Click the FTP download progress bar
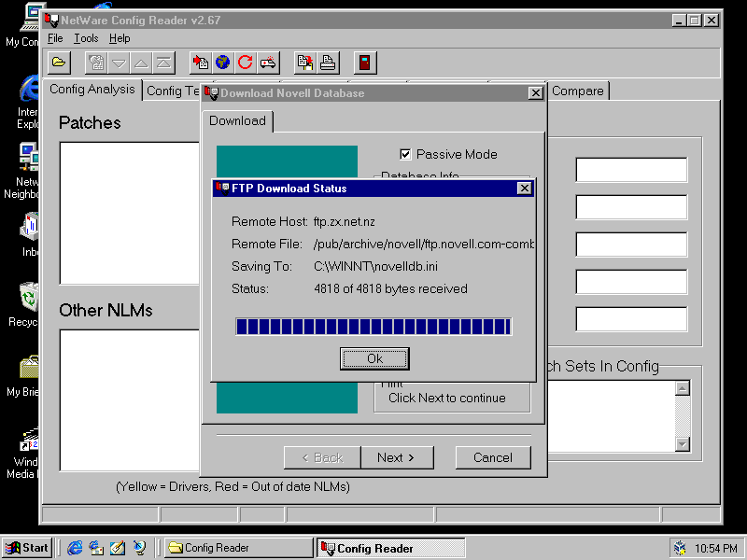This screenshot has width=747, height=560. click(x=373, y=327)
